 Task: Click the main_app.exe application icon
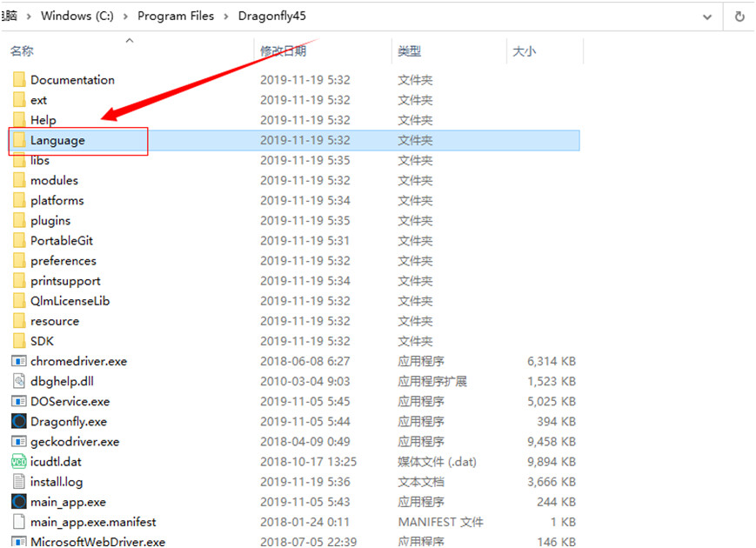(x=19, y=502)
